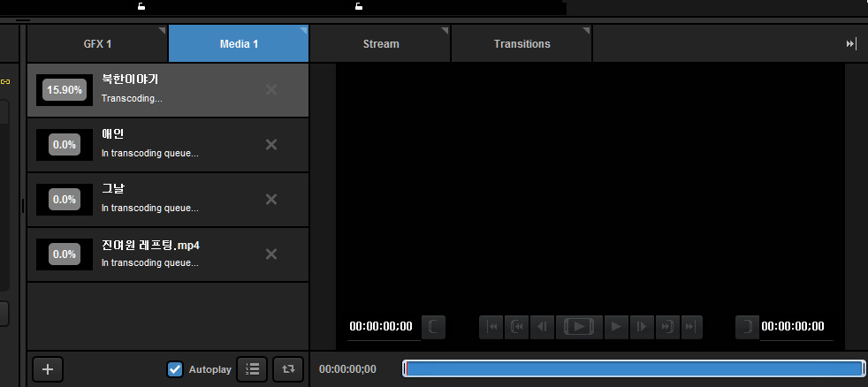The height and width of the screenshot is (387, 868).
Task: Select the 그날 playlist item
Action: point(168,200)
